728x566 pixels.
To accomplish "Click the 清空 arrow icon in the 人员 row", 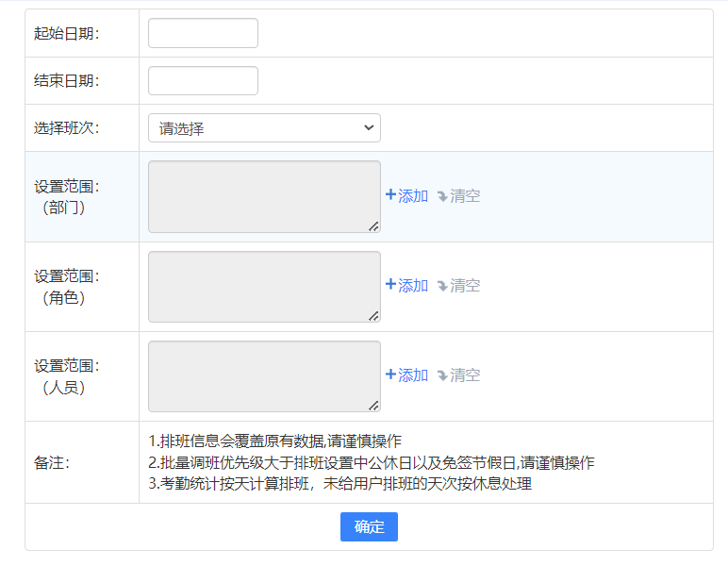I will coord(441,375).
